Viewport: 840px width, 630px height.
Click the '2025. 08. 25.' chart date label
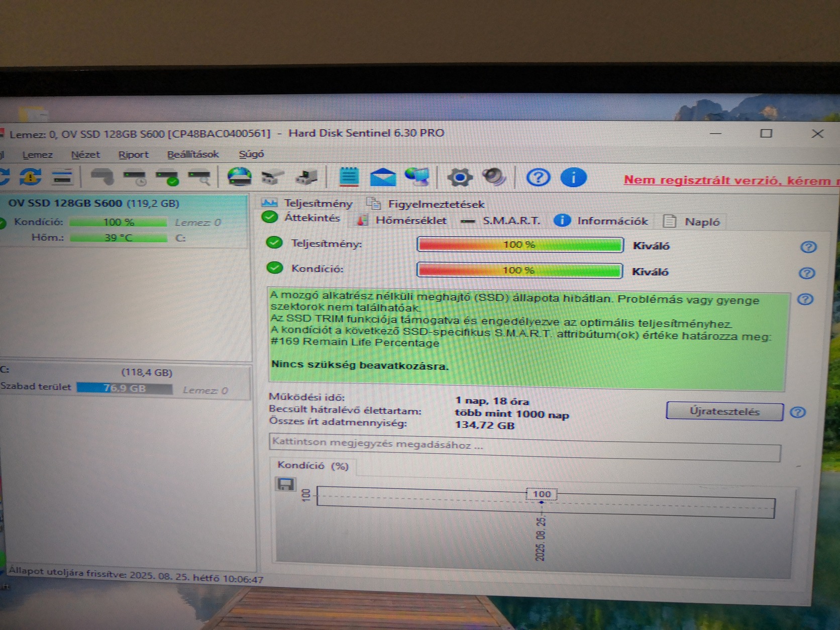tap(541, 539)
